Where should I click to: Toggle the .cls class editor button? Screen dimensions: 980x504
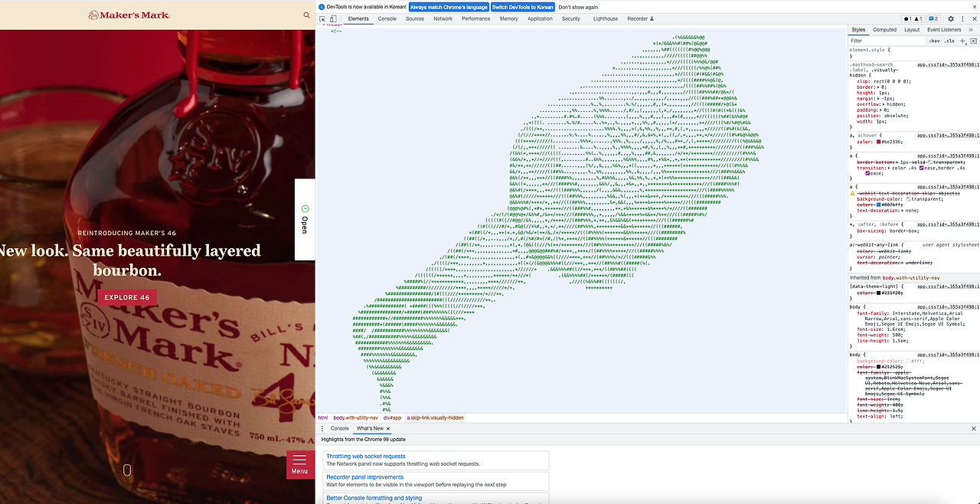tap(949, 41)
